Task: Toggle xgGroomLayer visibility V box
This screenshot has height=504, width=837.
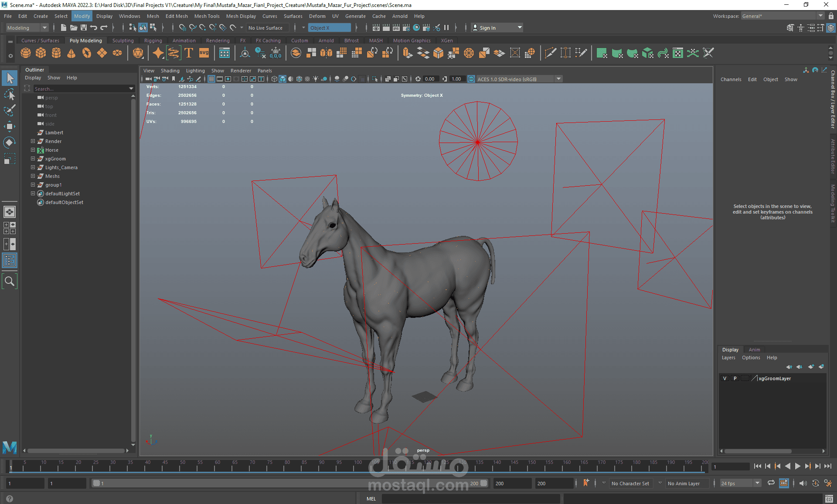Action: (725, 378)
